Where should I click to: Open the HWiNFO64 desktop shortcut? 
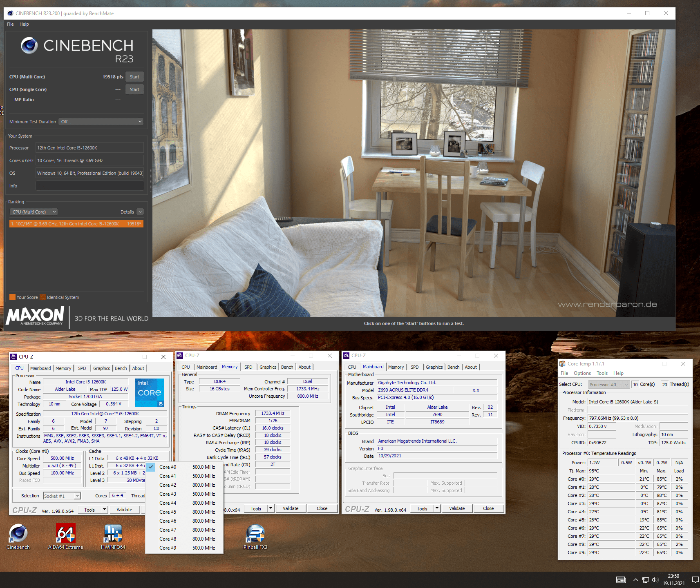(x=113, y=537)
